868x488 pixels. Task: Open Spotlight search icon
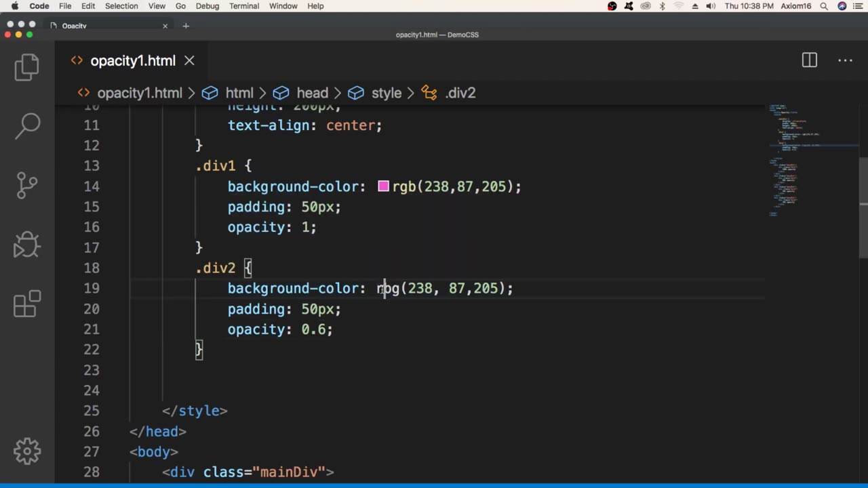(x=824, y=6)
